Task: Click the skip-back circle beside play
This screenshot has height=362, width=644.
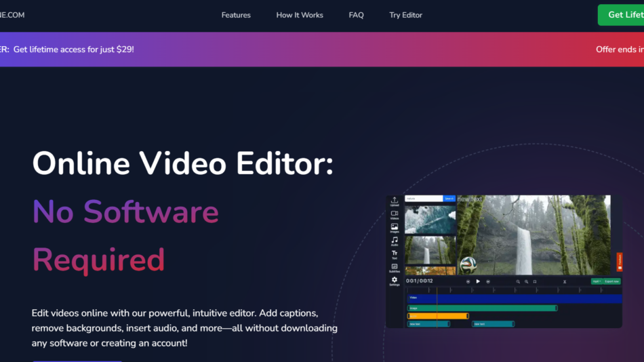Action: coord(468,281)
